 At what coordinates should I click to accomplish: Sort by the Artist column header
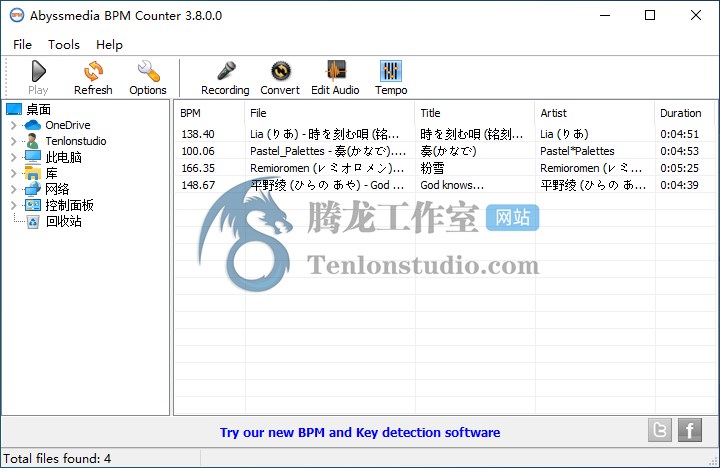tap(595, 113)
